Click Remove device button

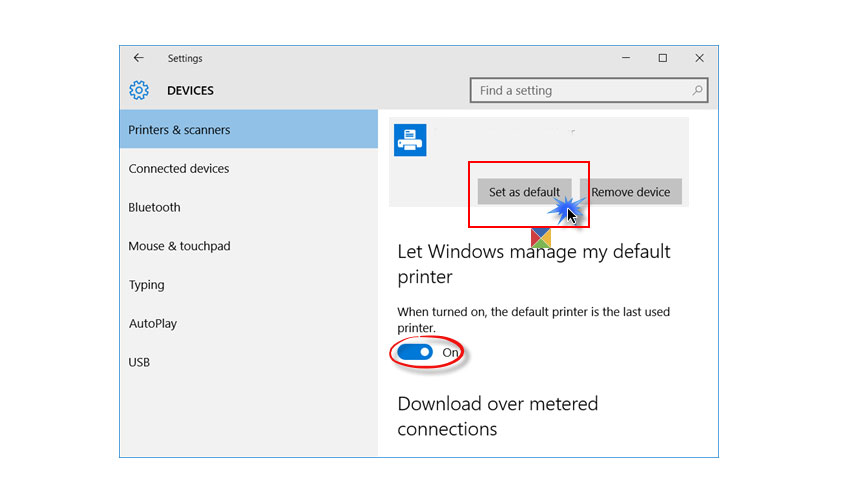pos(631,192)
